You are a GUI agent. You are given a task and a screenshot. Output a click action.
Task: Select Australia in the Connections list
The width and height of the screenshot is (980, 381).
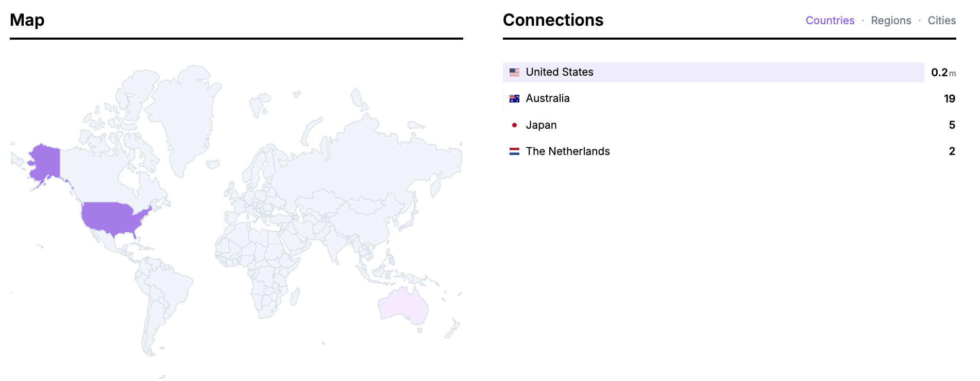(x=670, y=98)
